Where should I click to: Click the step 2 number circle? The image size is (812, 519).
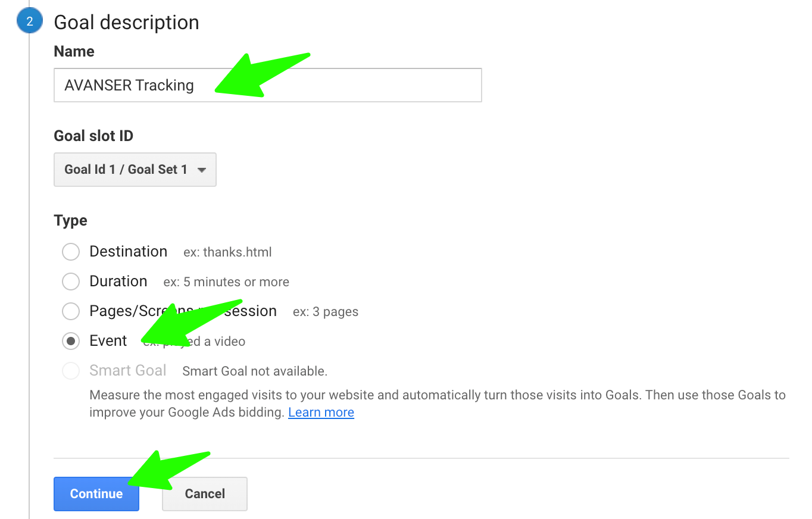pos(30,22)
